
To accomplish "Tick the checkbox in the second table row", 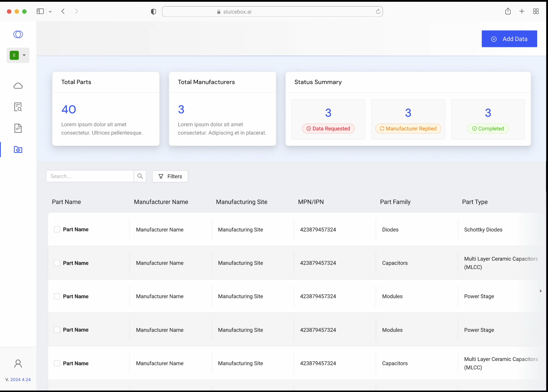I will tap(57, 263).
